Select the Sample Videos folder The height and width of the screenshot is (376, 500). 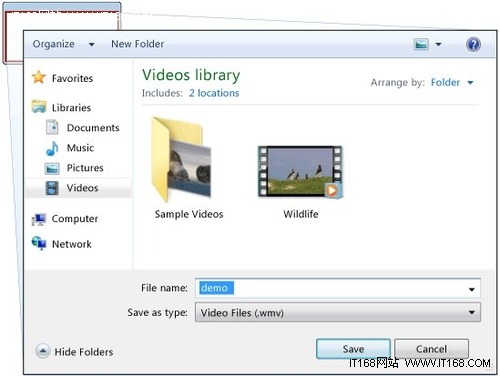click(x=182, y=159)
